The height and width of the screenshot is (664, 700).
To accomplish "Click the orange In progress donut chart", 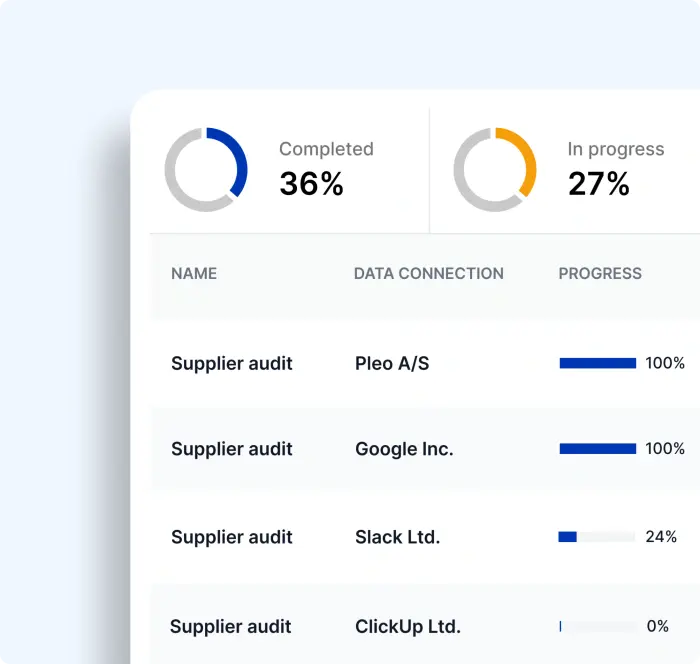I will (495, 169).
